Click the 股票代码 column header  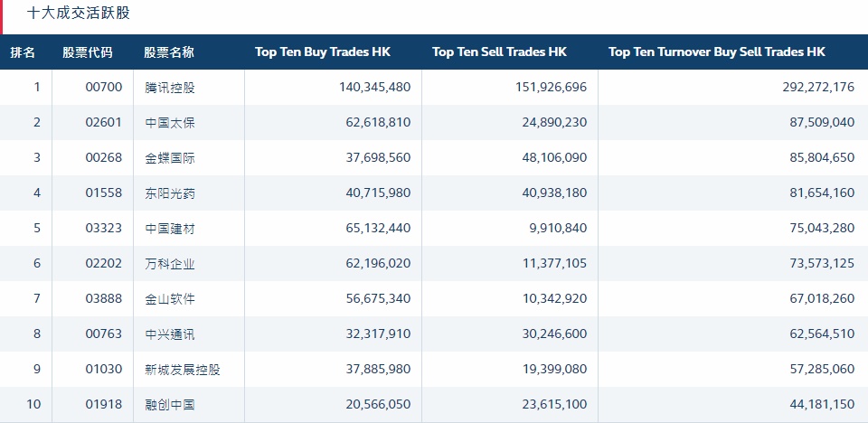tap(88, 52)
